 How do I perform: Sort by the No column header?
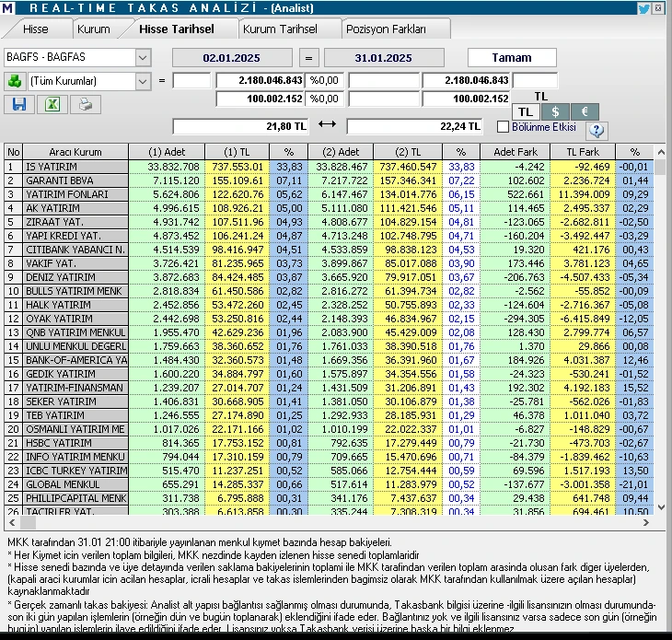(13, 152)
